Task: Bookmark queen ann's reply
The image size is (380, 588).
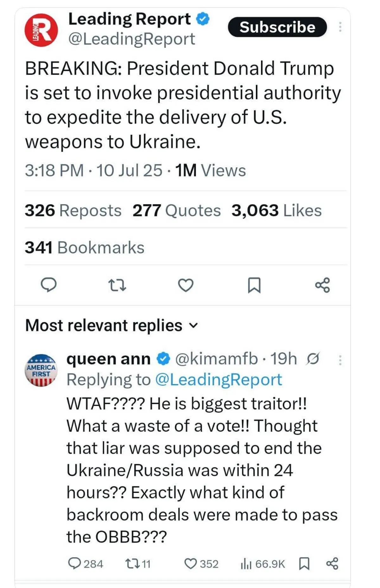Action: click(304, 563)
